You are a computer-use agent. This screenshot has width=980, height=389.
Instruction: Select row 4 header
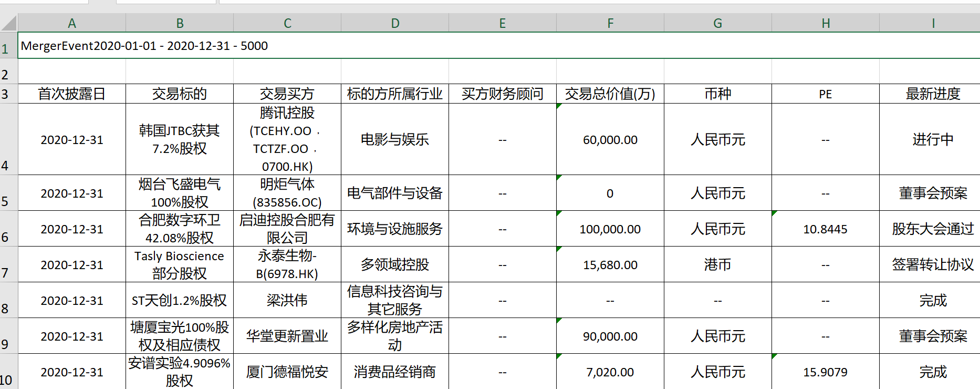point(9,139)
